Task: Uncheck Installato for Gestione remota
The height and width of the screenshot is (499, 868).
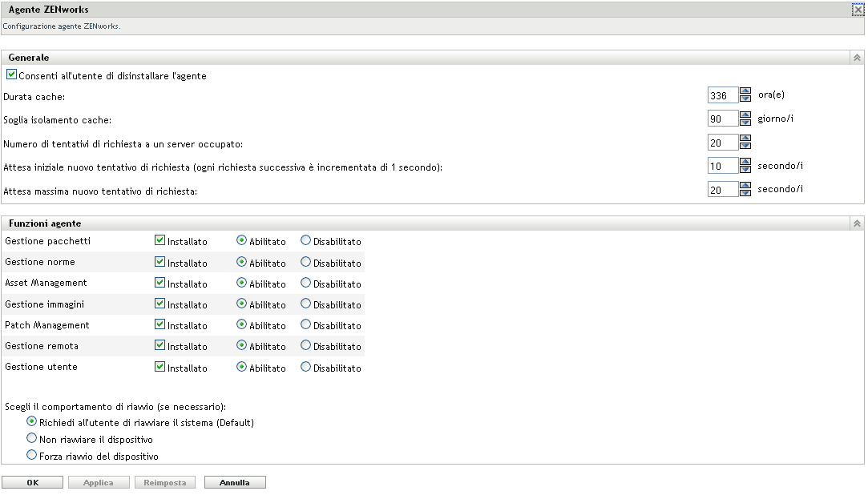Action: pyautogui.click(x=160, y=345)
